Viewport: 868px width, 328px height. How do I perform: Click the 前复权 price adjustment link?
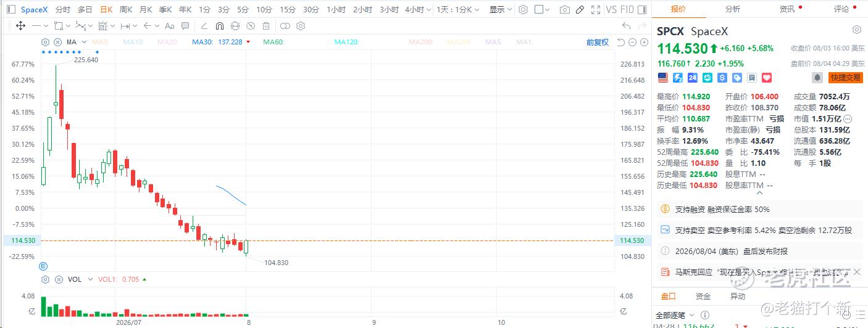(598, 42)
